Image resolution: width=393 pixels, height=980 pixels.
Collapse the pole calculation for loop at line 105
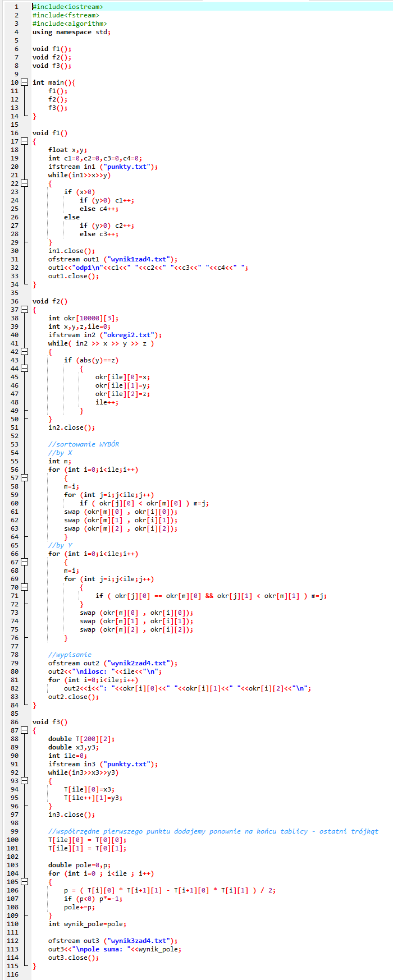click(x=24, y=882)
